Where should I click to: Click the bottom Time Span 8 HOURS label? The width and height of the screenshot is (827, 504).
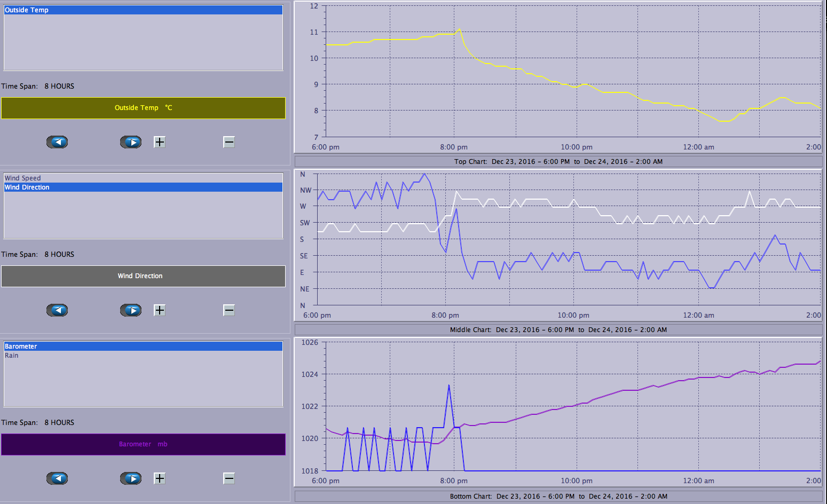pos(38,423)
